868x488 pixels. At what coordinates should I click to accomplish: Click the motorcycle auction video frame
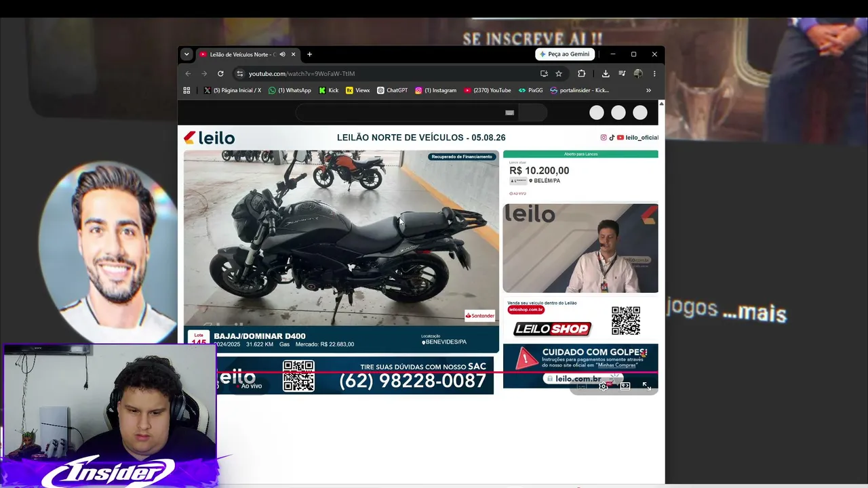click(341, 238)
